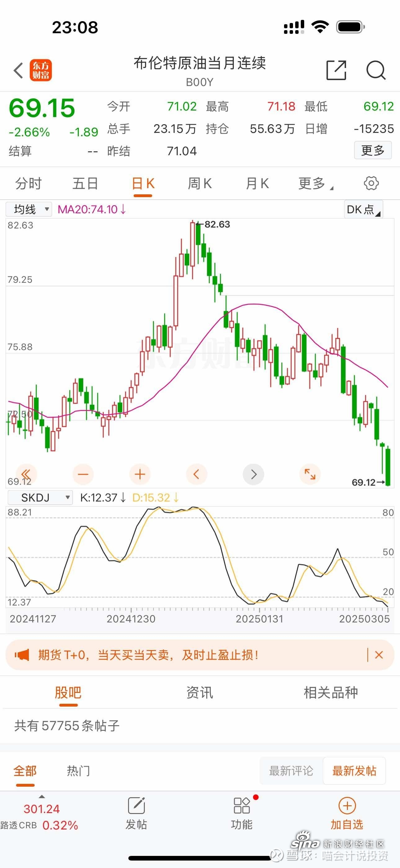The height and width of the screenshot is (868, 400).
Task: Jump to earliest with double-left arrow
Action: [x=26, y=474]
